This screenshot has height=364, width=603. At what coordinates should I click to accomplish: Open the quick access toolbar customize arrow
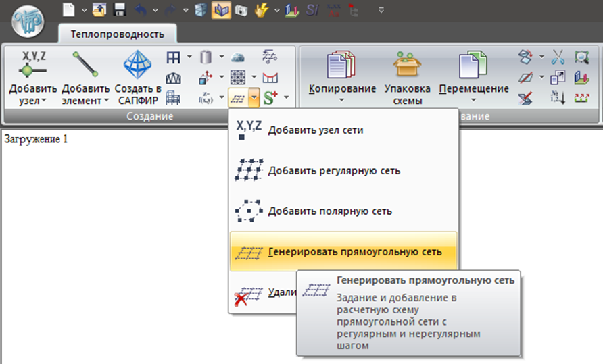point(381,10)
